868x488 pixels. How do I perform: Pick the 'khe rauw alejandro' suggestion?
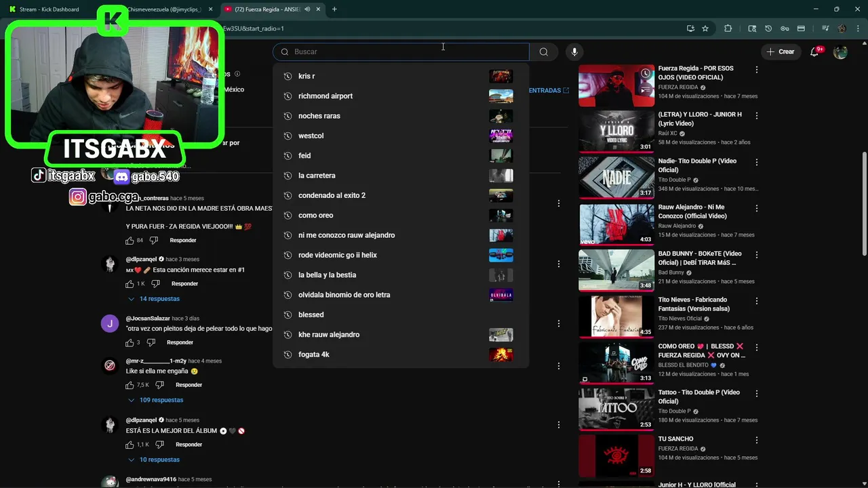coord(401,334)
